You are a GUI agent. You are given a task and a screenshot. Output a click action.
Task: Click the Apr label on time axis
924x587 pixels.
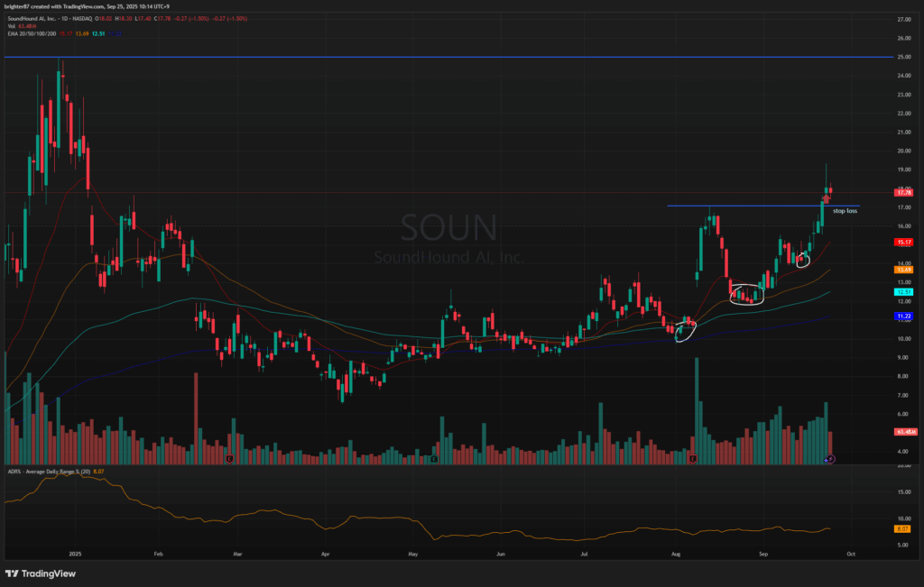tap(325, 554)
